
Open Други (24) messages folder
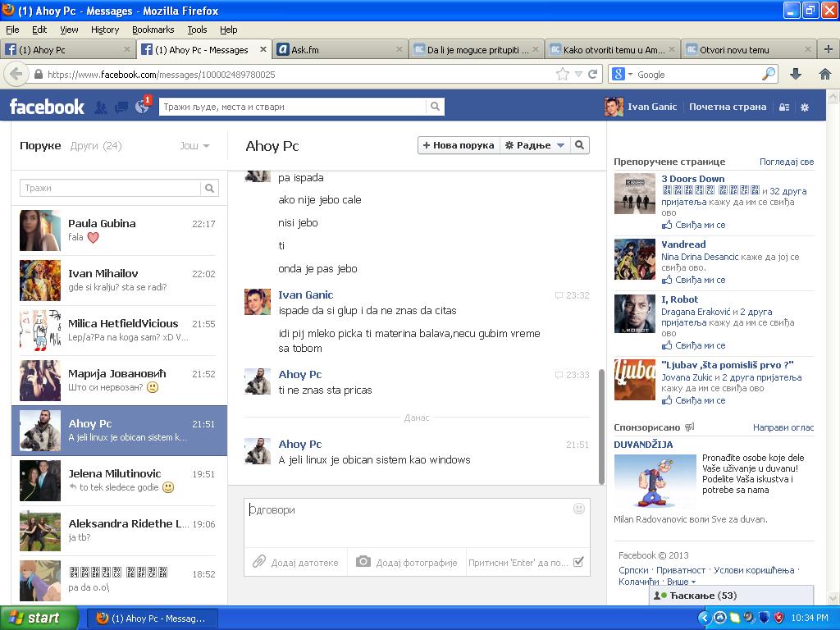pos(96,146)
